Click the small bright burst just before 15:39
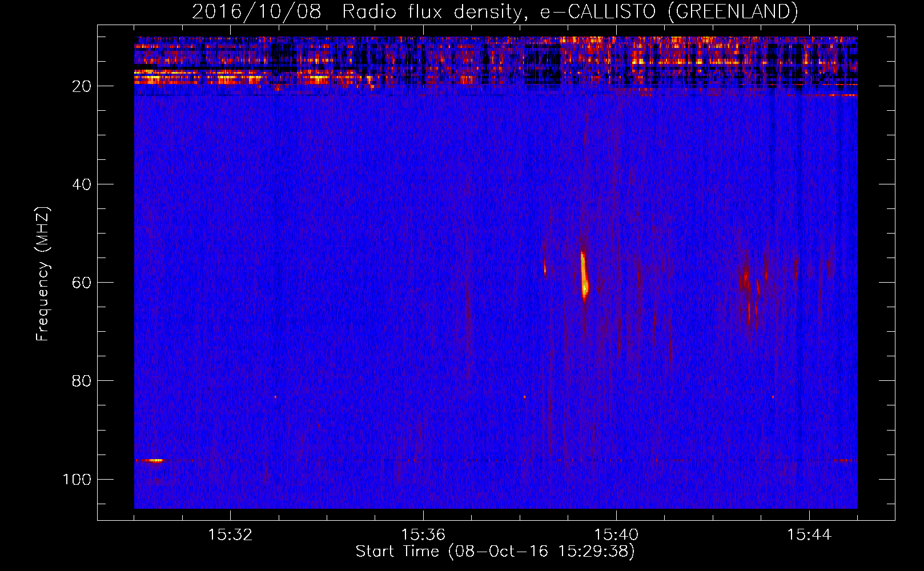924x571 pixels. pos(545,268)
